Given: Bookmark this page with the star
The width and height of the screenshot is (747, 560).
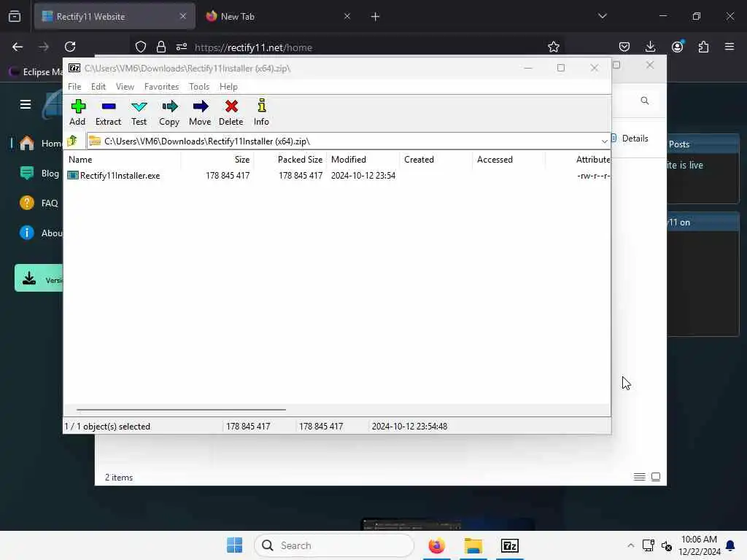Looking at the screenshot, I should pos(553,47).
